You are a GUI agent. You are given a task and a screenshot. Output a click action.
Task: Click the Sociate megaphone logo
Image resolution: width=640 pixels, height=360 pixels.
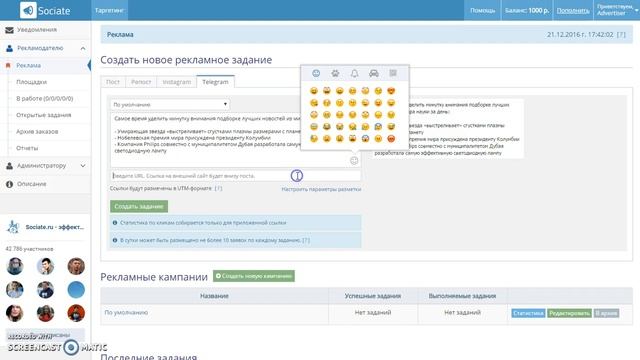[x=28, y=10]
